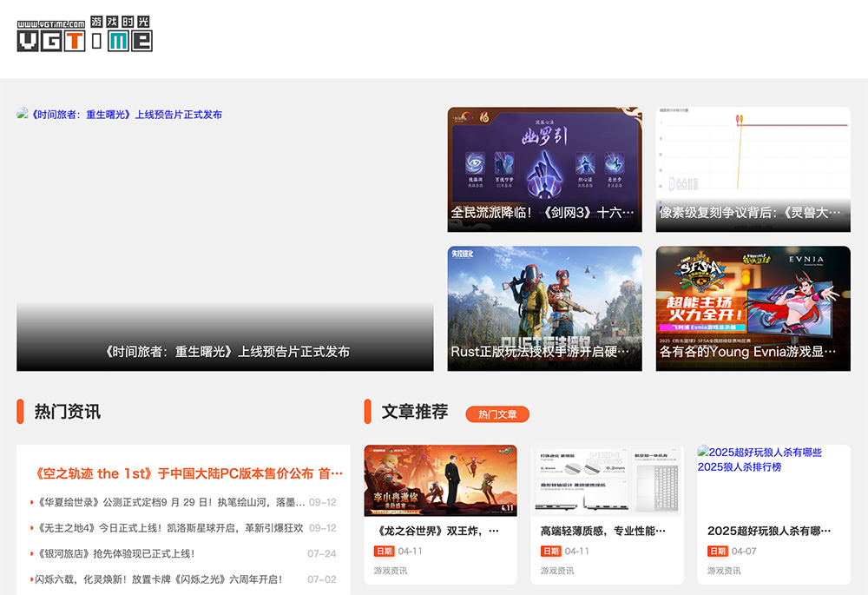Click the orange bar icon before 热门资讯
The image size is (868, 595).
[x=19, y=412]
